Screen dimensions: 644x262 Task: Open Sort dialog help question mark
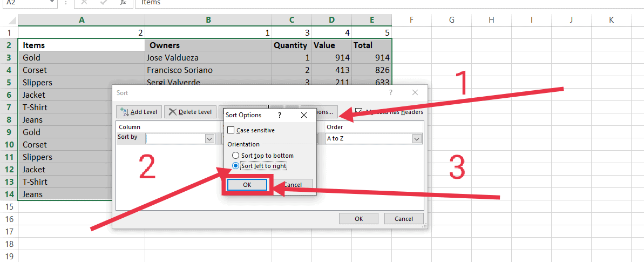coord(391,93)
